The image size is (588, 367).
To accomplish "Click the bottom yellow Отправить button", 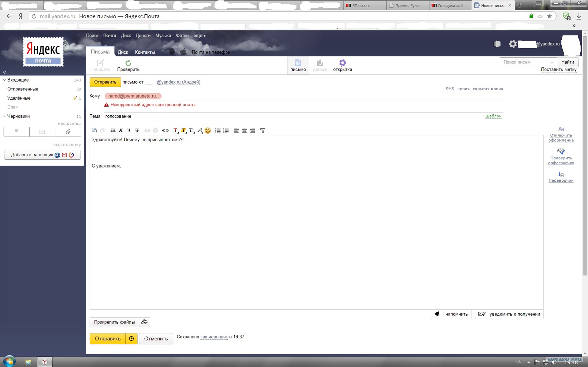I will click(107, 338).
